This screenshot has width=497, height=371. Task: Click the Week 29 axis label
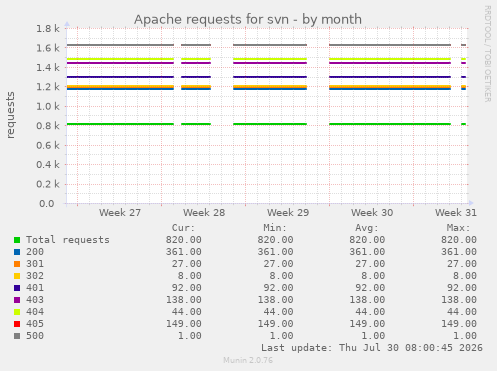pos(288,212)
